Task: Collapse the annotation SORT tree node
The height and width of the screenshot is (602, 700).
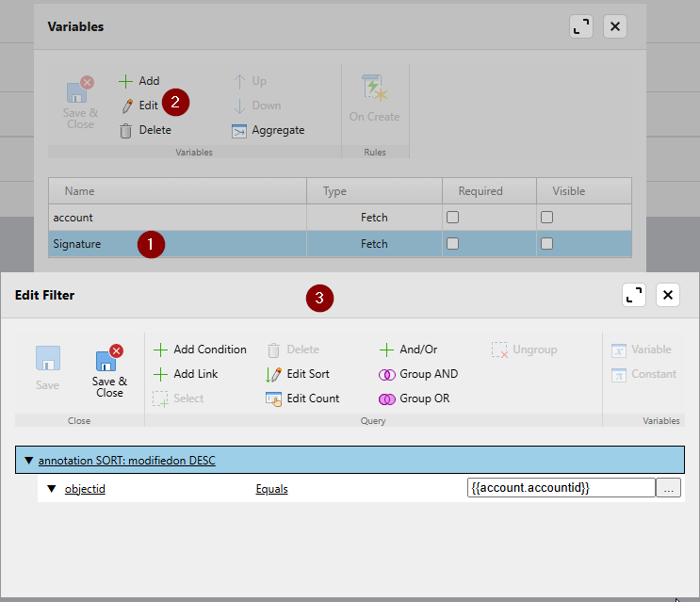Action: click(x=29, y=460)
